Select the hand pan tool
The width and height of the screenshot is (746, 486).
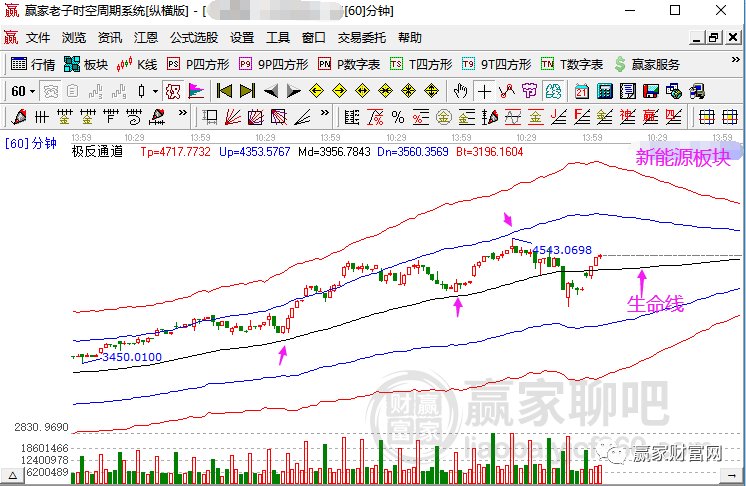(x=460, y=91)
